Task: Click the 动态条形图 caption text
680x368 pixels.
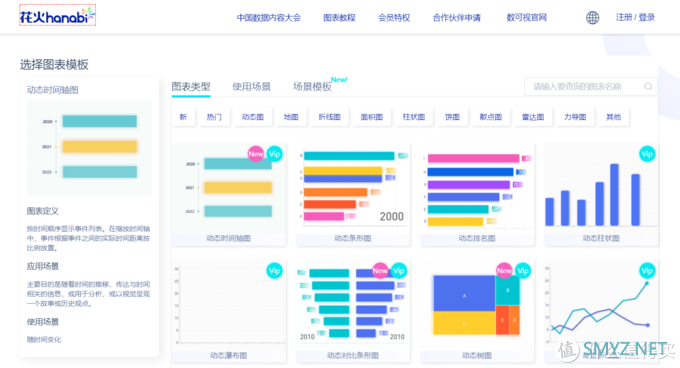Action: [x=353, y=238]
